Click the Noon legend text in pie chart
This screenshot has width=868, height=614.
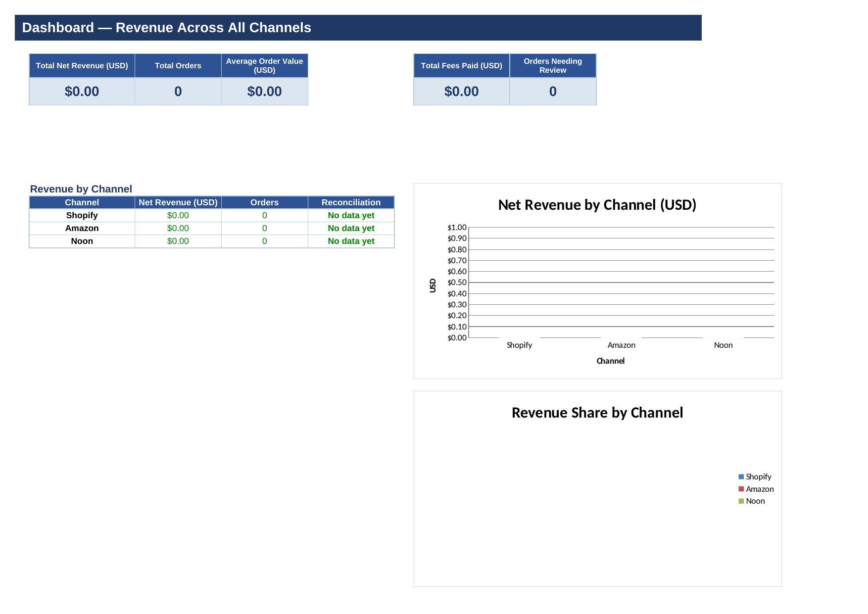coord(756,501)
